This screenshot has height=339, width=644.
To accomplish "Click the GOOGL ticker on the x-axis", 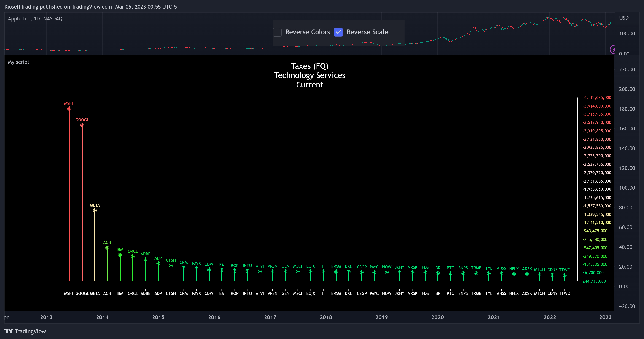I will tap(82, 293).
